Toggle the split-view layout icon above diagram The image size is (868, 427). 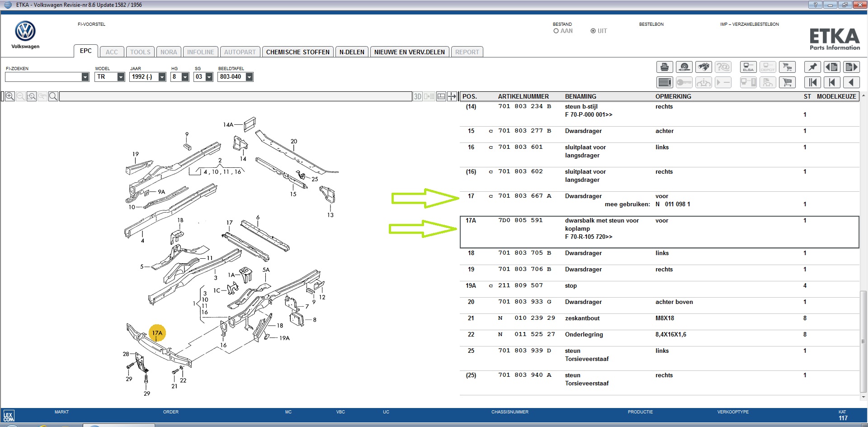tap(441, 96)
